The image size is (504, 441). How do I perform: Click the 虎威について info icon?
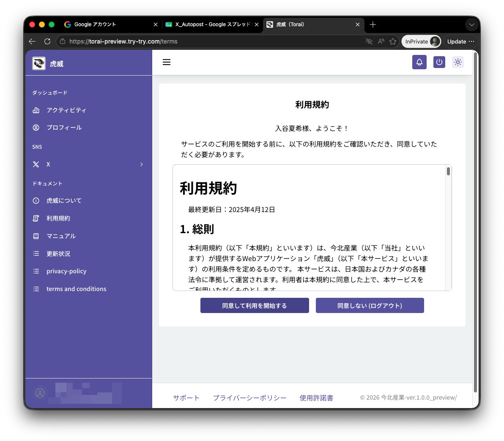tap(36, 200)
